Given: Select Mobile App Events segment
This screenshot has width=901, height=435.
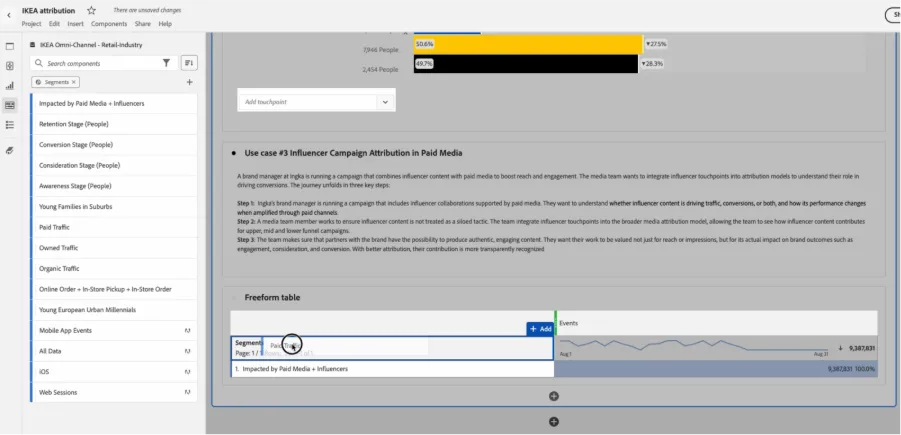Looking at the screenshot, I should pos(114,330).
